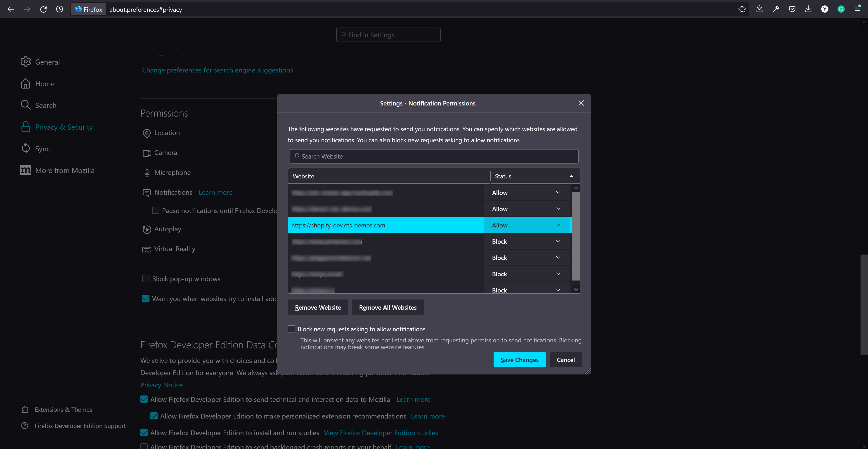868x449 pixels.
Task: Open More from Mozilla category
Action: click(x=57, y=170)
